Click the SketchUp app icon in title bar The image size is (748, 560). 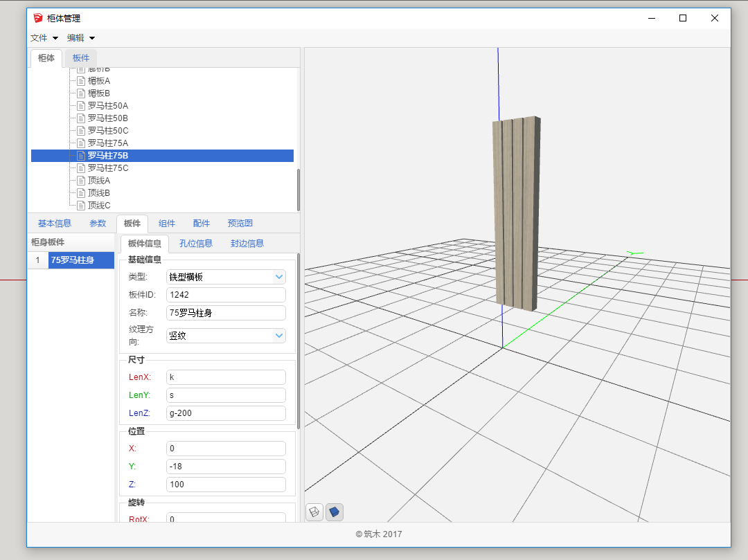coord(37,18)
